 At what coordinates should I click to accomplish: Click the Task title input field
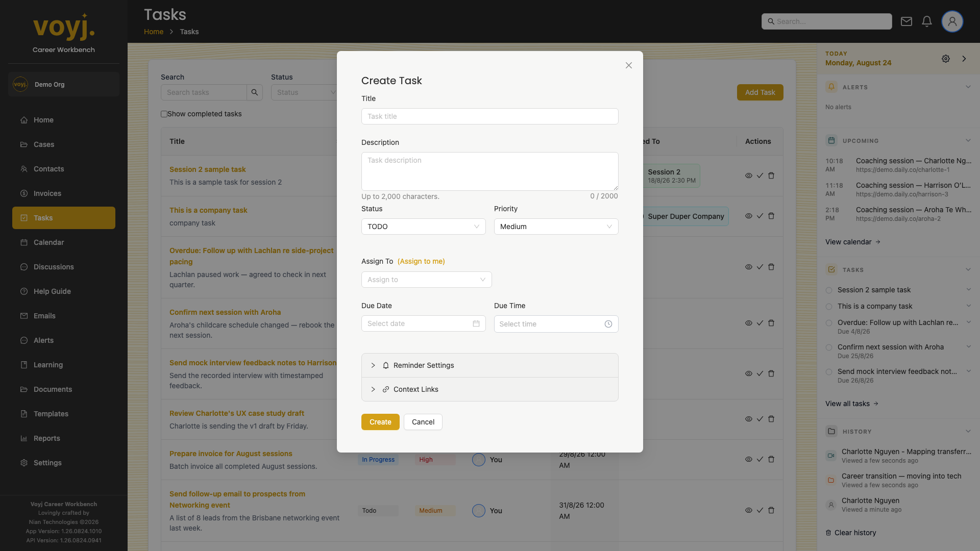490,116
